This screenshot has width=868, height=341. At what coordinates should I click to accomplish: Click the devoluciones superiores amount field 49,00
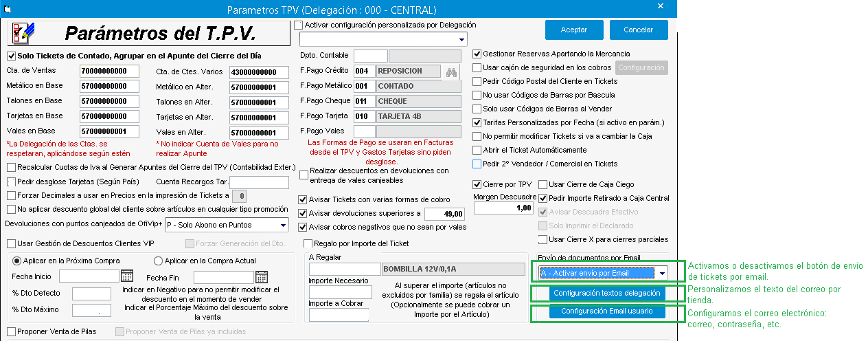point(445,214)
